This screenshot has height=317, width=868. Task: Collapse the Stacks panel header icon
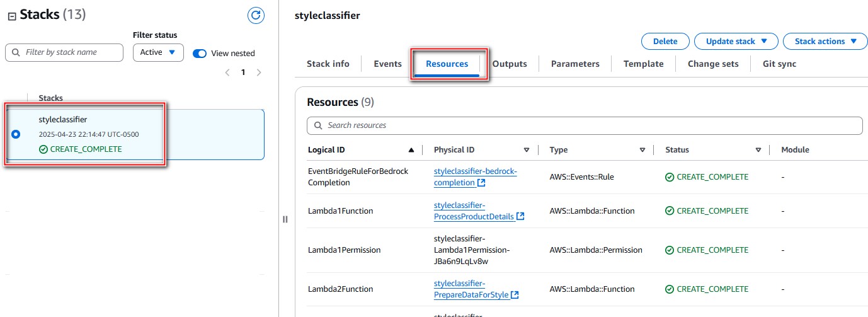pos(11,16)
